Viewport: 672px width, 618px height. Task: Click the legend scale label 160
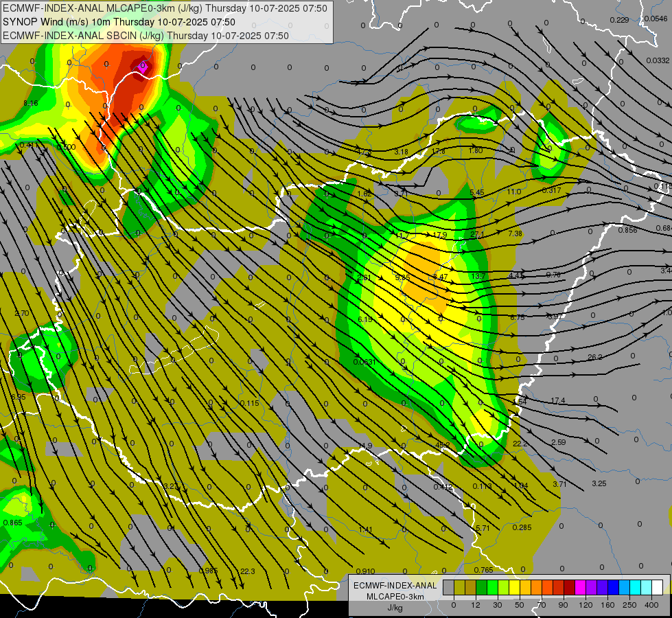click(607, 605)
